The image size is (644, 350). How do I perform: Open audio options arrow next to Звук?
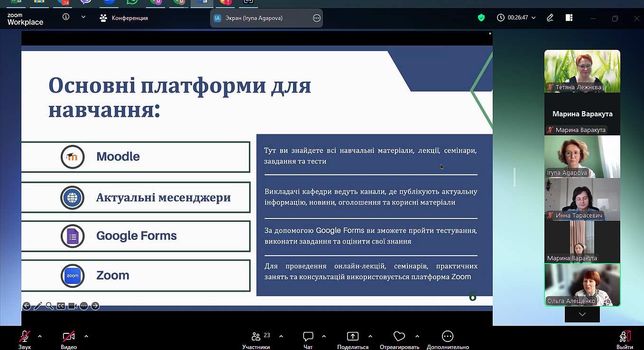tap(40, 336)
